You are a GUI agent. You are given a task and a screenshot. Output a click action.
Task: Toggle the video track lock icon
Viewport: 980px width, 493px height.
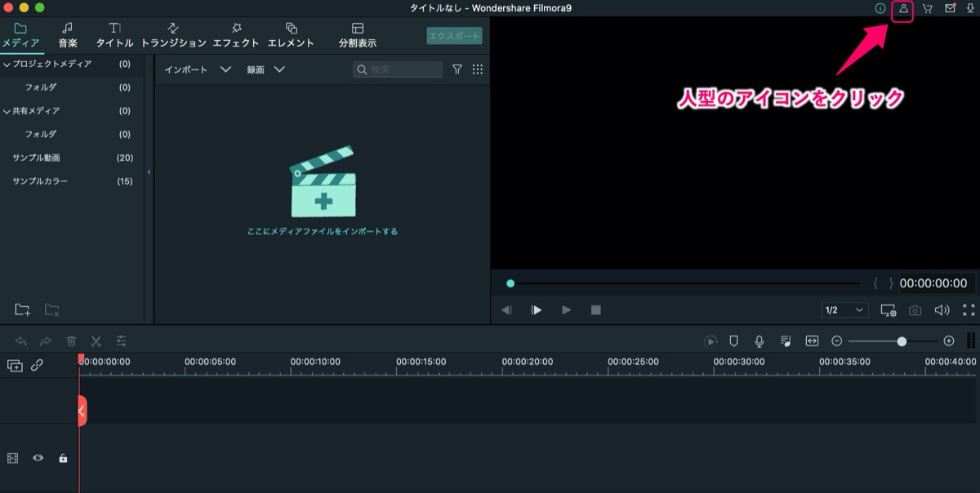63,459
